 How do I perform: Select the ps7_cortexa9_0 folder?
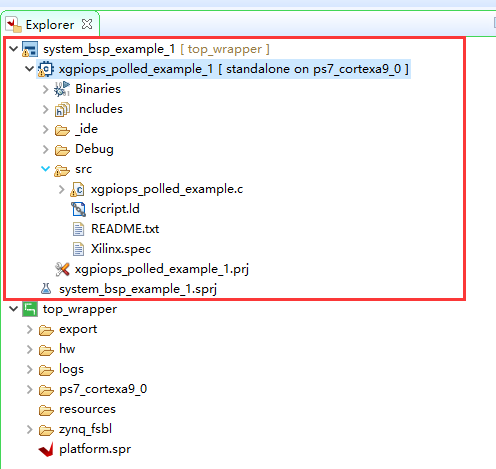(103, 389)
